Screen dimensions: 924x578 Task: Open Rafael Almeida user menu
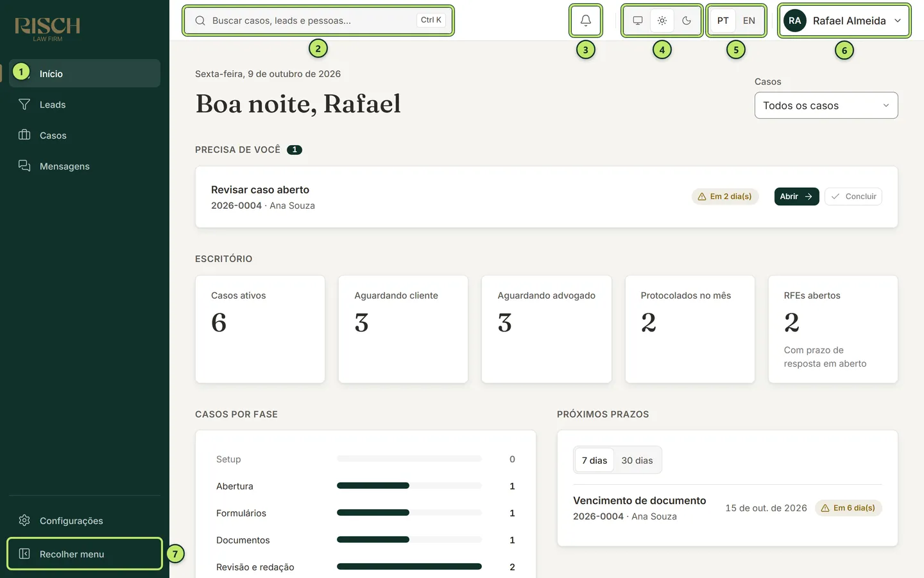pyautogui.click(x=844, y=21)
